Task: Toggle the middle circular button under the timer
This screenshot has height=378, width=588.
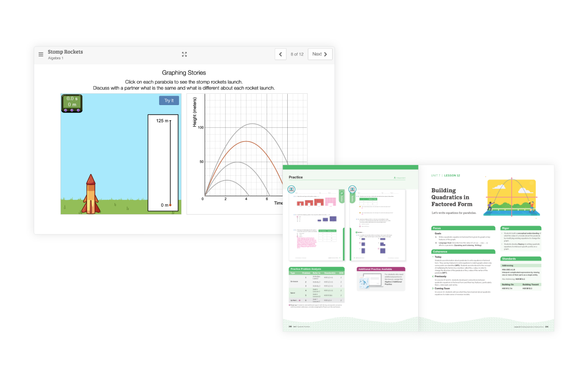Action: [x=71, y=109]
